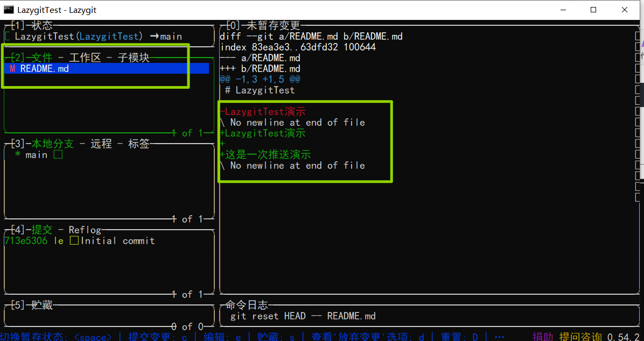The width and height of the screenshot is (644, 341).
Task: Click the added line +这是一次推送演示
Action: tap(265, 155)
